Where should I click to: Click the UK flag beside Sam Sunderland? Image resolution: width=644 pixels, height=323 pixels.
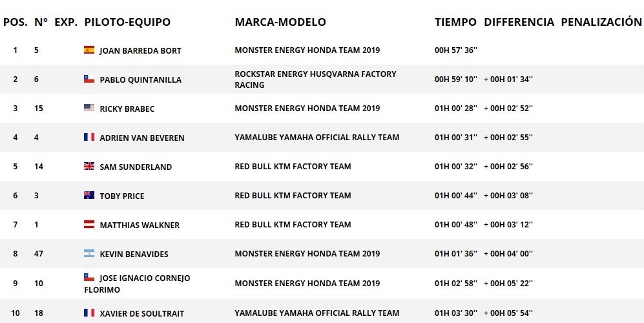click(89, 166)
